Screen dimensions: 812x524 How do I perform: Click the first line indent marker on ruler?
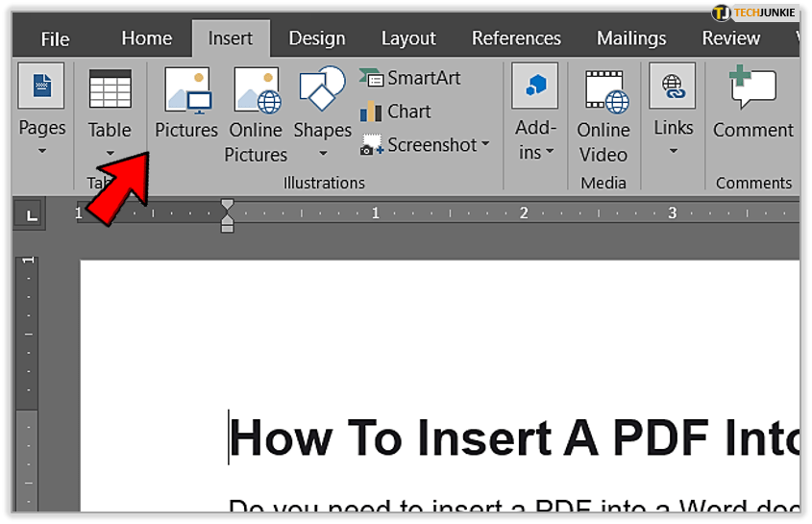coord(228,206)
